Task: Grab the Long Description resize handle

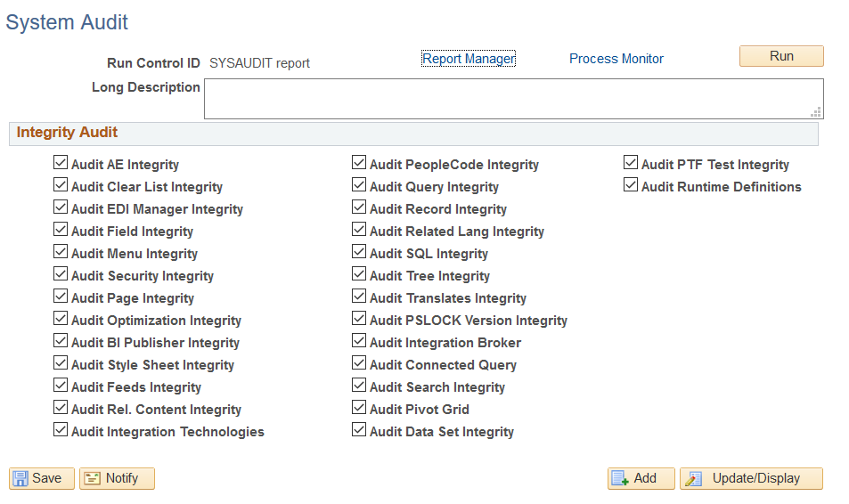Action: (815, 112)
